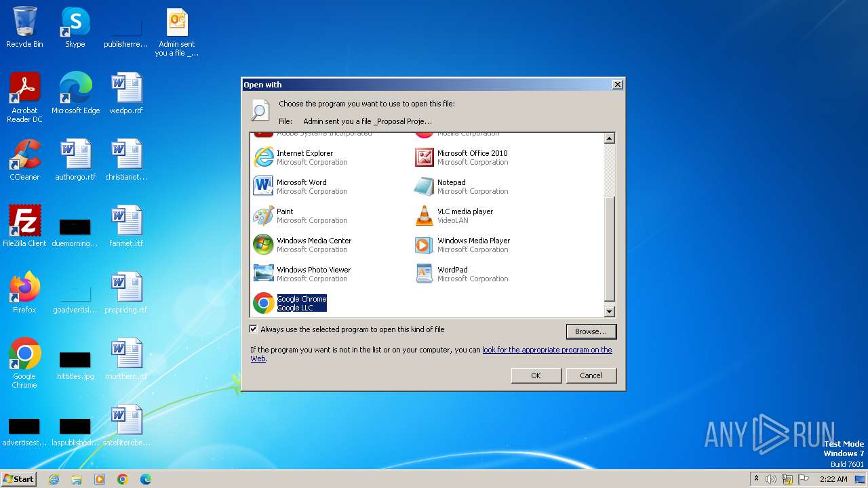Viewport: 868px width, 488px height.
Task: Select authorgo.rtf desktop file
Action: [x=75, y=160]
